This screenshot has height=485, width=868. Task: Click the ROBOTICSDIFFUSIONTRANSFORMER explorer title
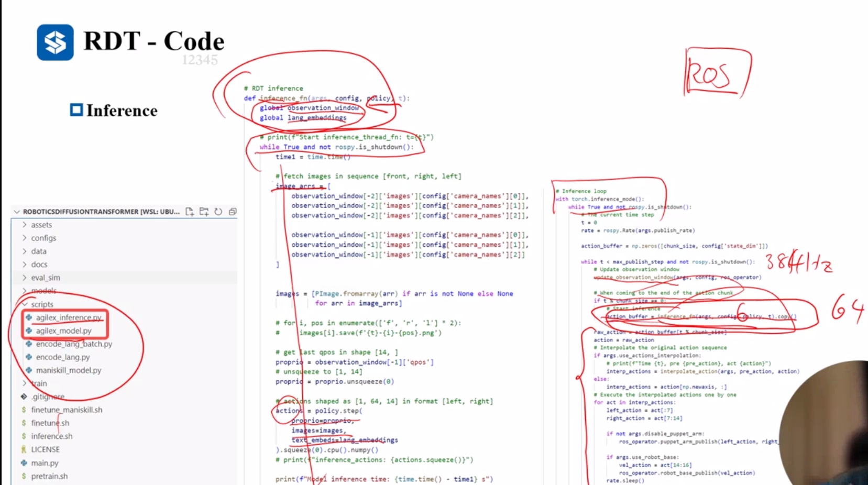(101, 212)
